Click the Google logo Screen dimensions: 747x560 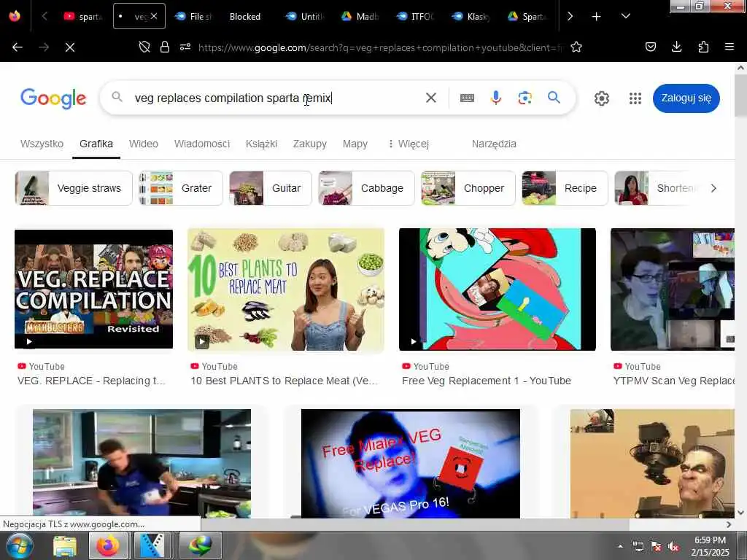coord(53,98)
